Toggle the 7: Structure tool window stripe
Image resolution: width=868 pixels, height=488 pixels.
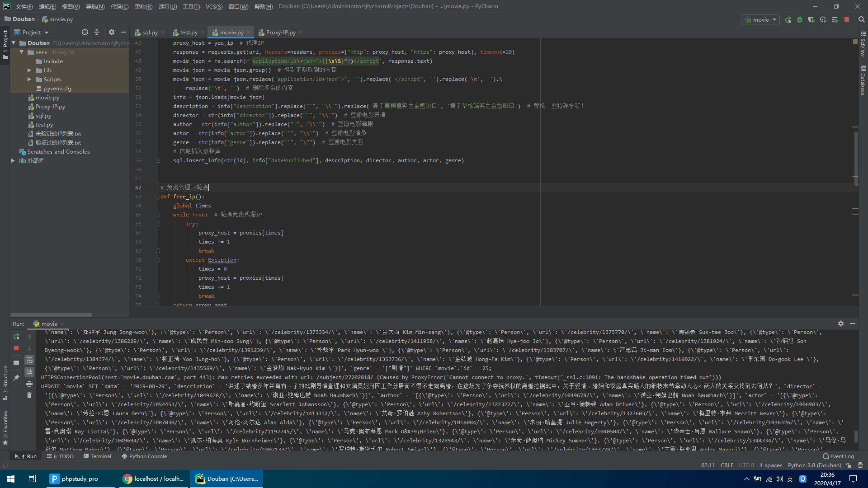(x=5, y=383)
